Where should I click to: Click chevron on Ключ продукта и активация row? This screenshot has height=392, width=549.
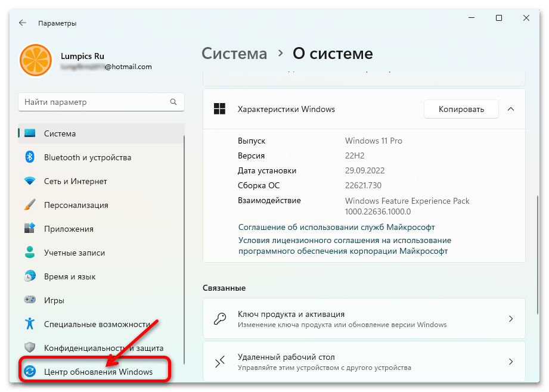[511, 319]
